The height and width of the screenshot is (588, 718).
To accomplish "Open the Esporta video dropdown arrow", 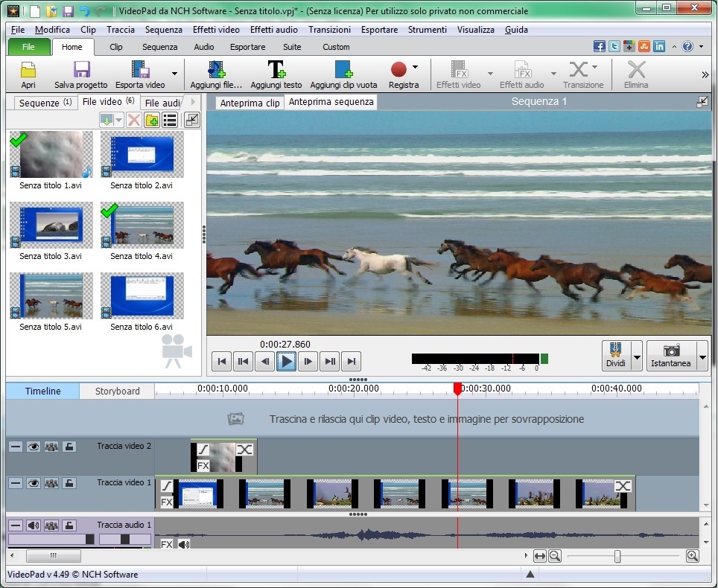I will [174, 73].
